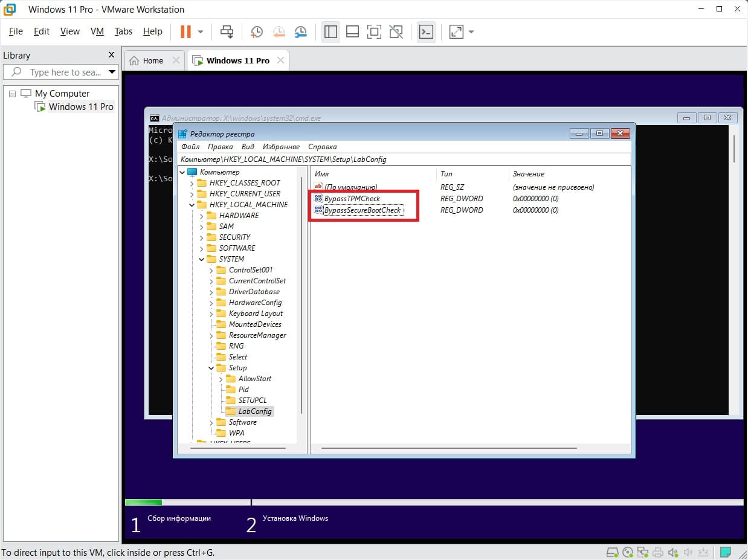Click the network adapter status icon
The width and height of the screenshot is (748, 560).
click(643, 552)
